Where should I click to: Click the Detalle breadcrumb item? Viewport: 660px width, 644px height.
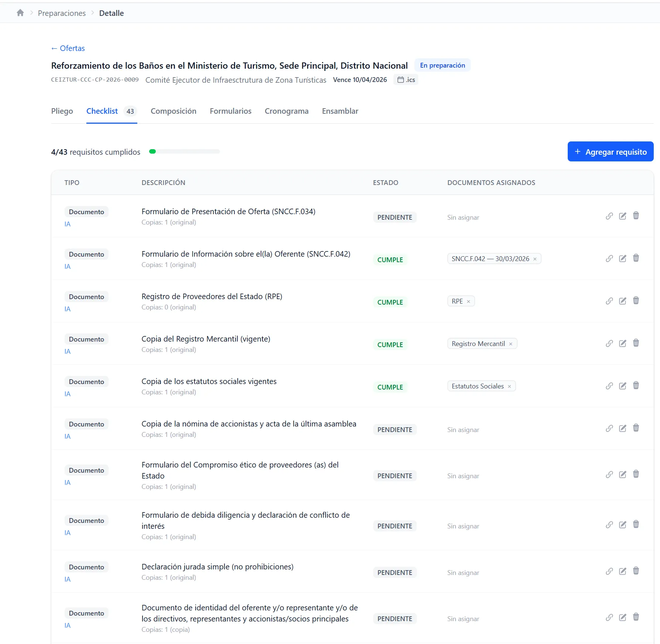(111, 13)
